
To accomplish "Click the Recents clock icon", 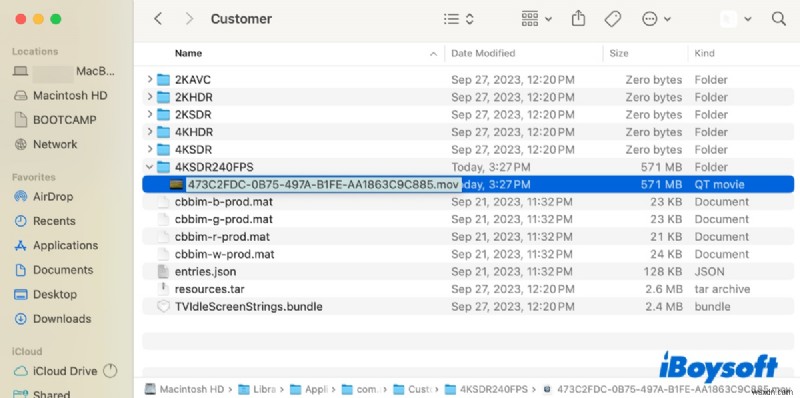I will tap(20, 221).
